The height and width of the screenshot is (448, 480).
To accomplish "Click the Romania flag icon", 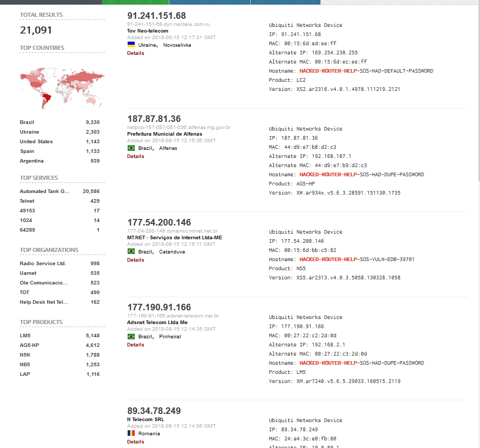I will tap(131, 433).
